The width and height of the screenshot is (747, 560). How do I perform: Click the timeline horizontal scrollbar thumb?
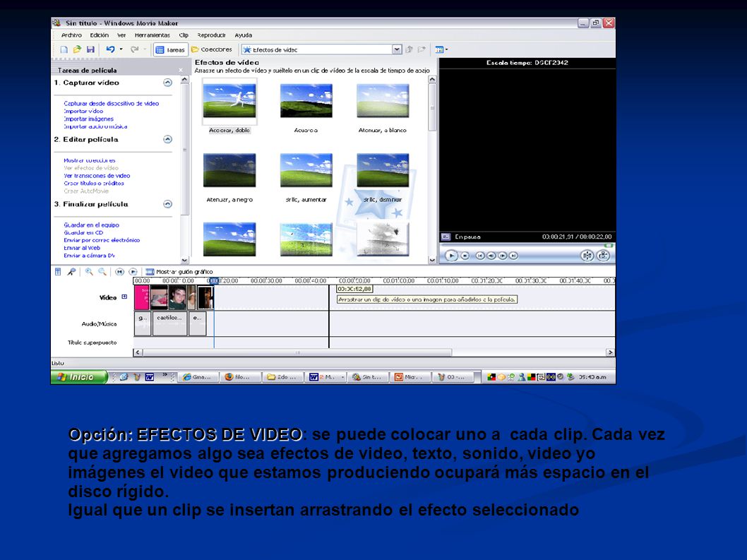pos(297,352)
